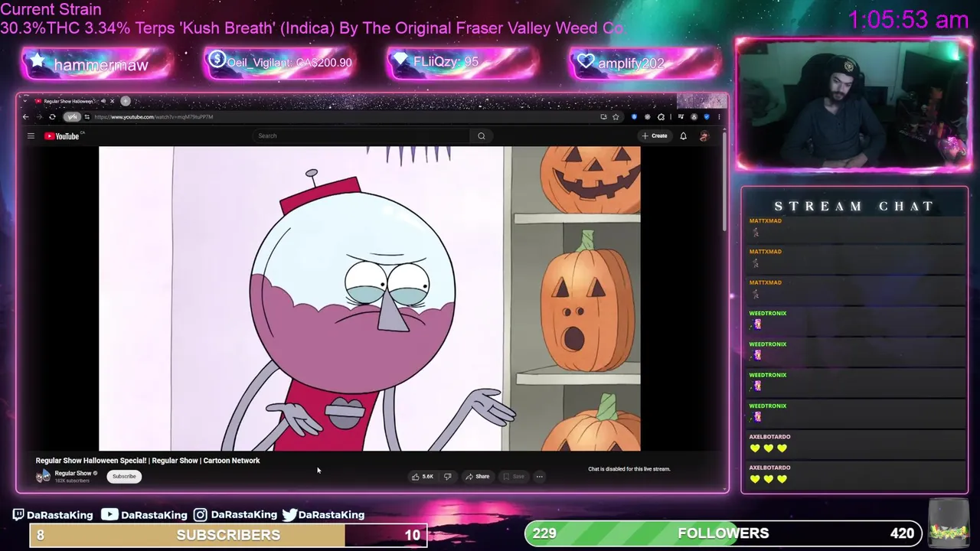Reload the page with the refresh icon
This screenshot has width=980, height=551.
(x=52, y=117)
